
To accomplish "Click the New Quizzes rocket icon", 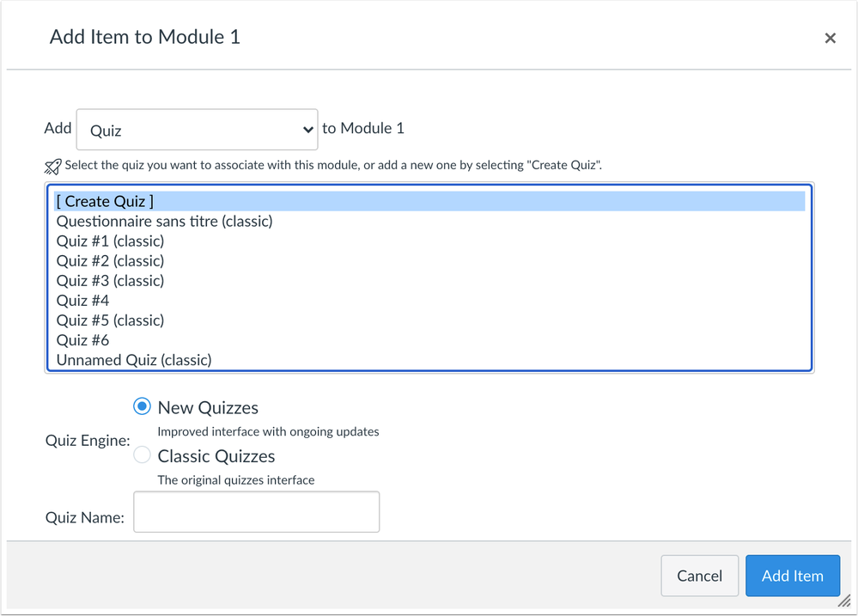I will [x=52, y=167].
